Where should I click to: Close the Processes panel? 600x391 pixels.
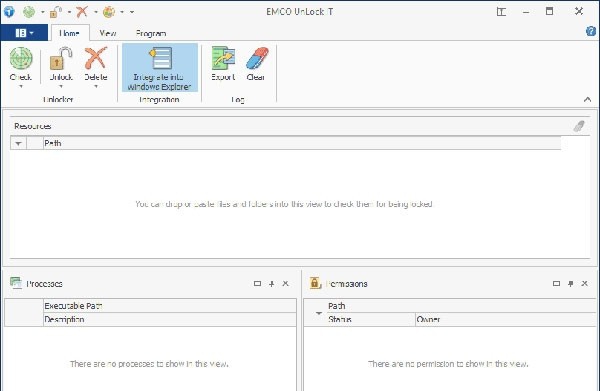pos(285,283)
